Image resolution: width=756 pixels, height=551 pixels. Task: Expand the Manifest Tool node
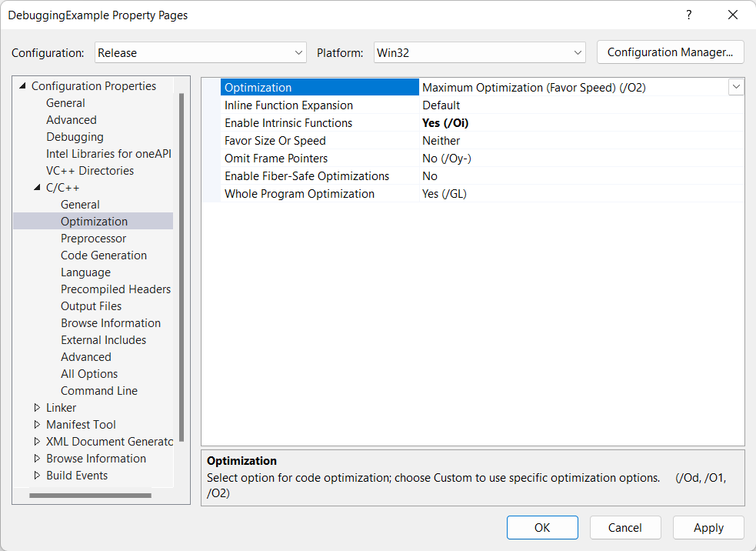tap(37, 425)
